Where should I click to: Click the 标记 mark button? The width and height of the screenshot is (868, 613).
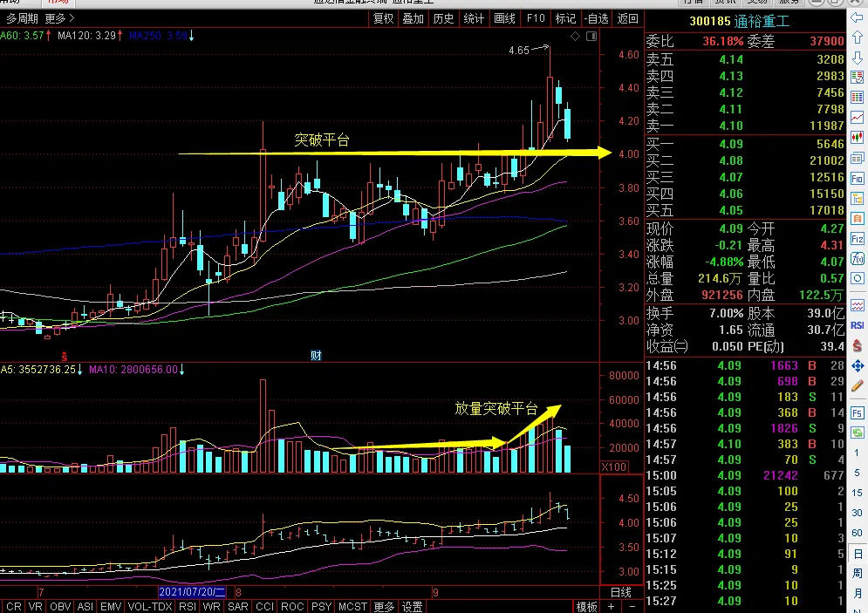tap(565, 19)
